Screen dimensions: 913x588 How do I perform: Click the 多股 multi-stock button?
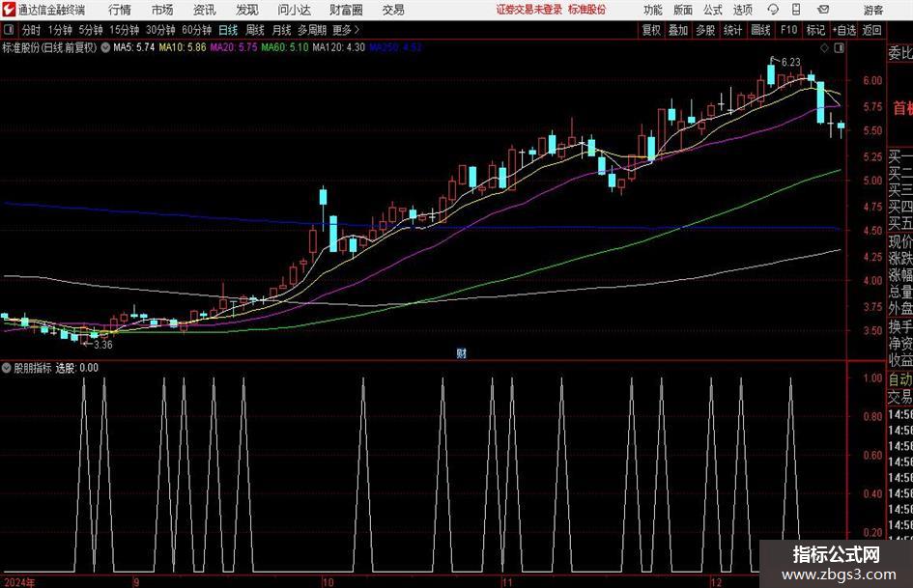click(705, 30)
